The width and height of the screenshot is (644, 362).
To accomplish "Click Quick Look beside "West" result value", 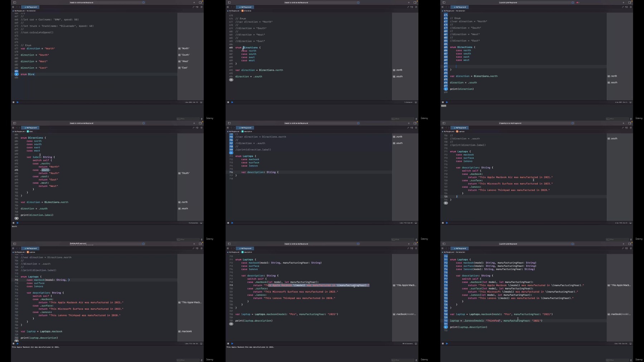I will pyautogui.click(x=180, y=61).
